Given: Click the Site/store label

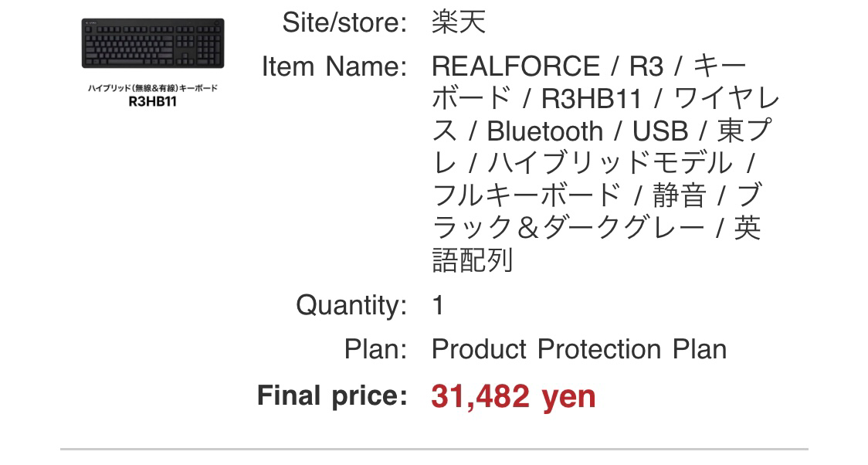Looking at the screenshot, I should point(344,22).
